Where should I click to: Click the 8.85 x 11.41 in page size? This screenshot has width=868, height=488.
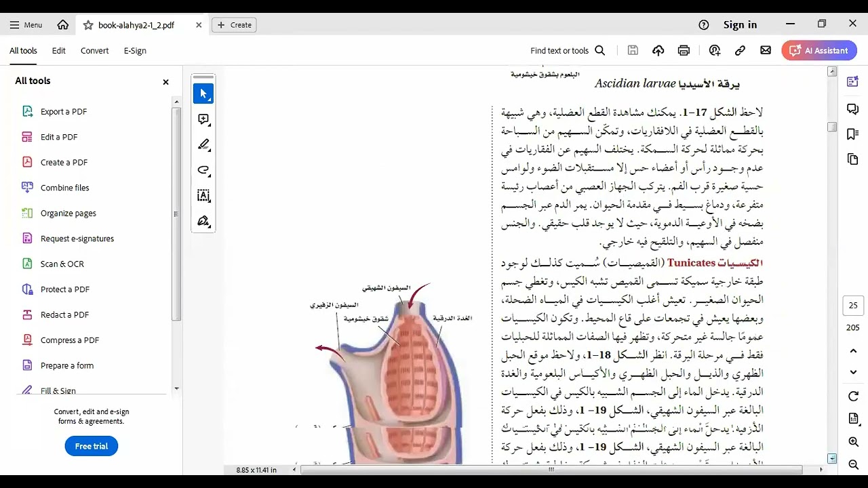coord(256,470)
